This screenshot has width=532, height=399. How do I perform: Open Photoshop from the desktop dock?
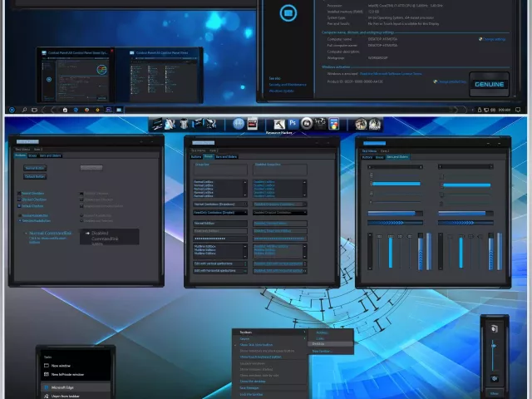coord(293,124)
